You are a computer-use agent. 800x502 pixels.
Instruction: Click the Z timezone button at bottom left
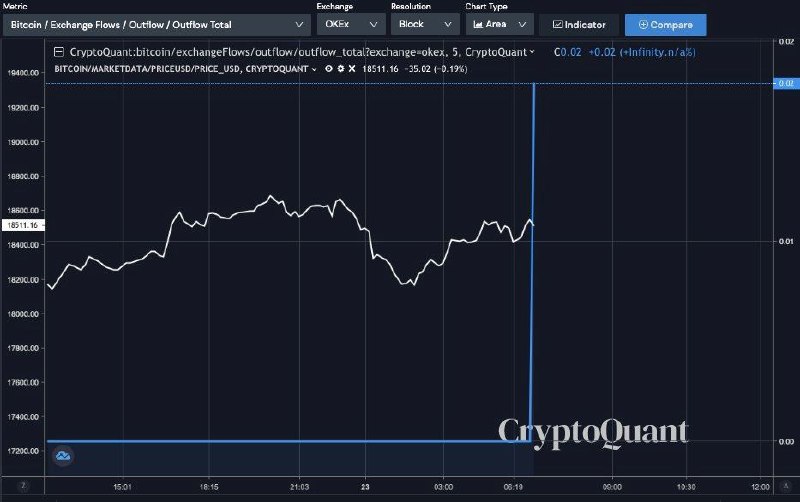click(x=22, y=486)
